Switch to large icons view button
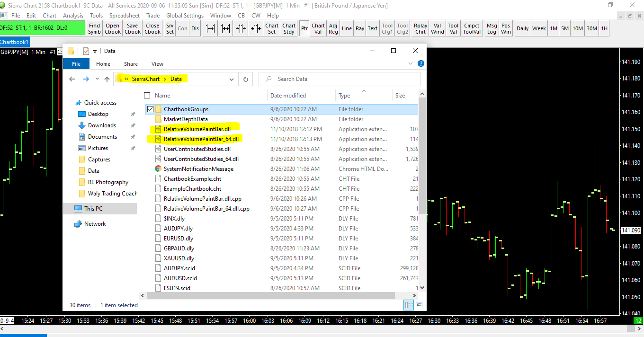The width and height of the screenshot is (644, 337). point(419,305)
